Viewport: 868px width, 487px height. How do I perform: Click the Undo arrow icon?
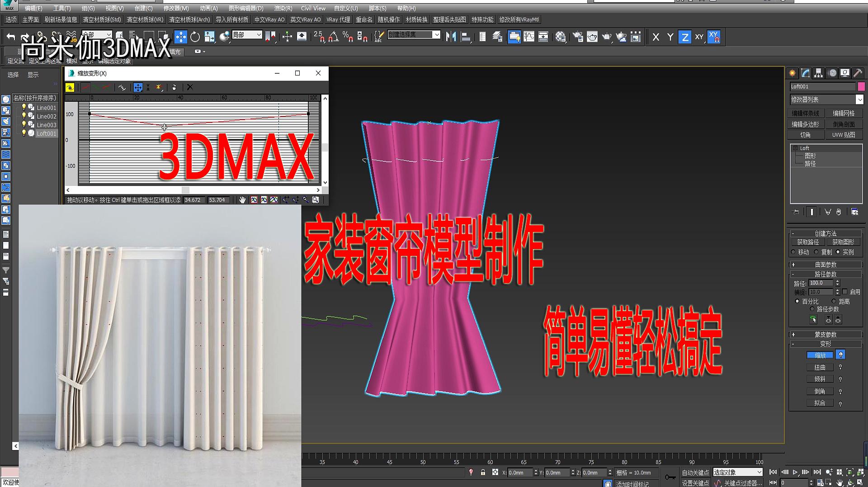(x=11, y=37)
